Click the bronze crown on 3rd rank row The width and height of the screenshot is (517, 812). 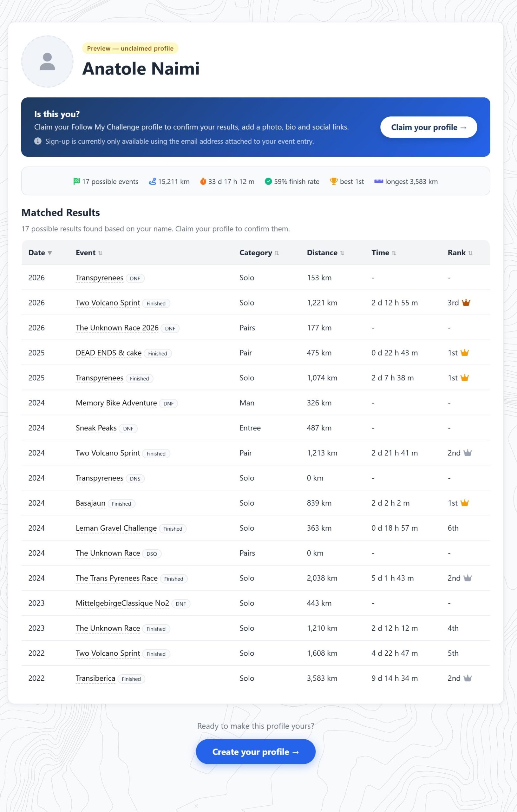(466, 303)
